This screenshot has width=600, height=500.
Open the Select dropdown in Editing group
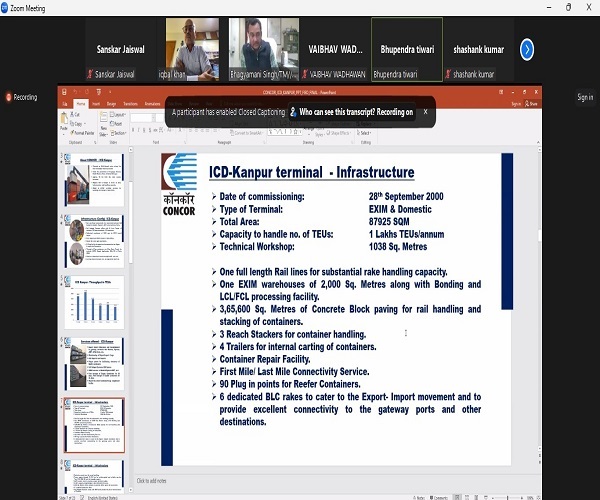pyautogui.click(x=364, y=133)
